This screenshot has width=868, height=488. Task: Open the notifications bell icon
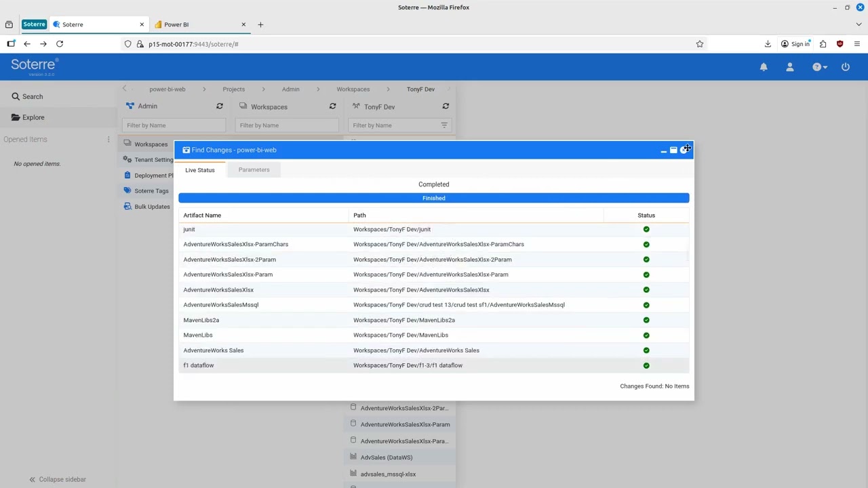(x=764, y=67)
